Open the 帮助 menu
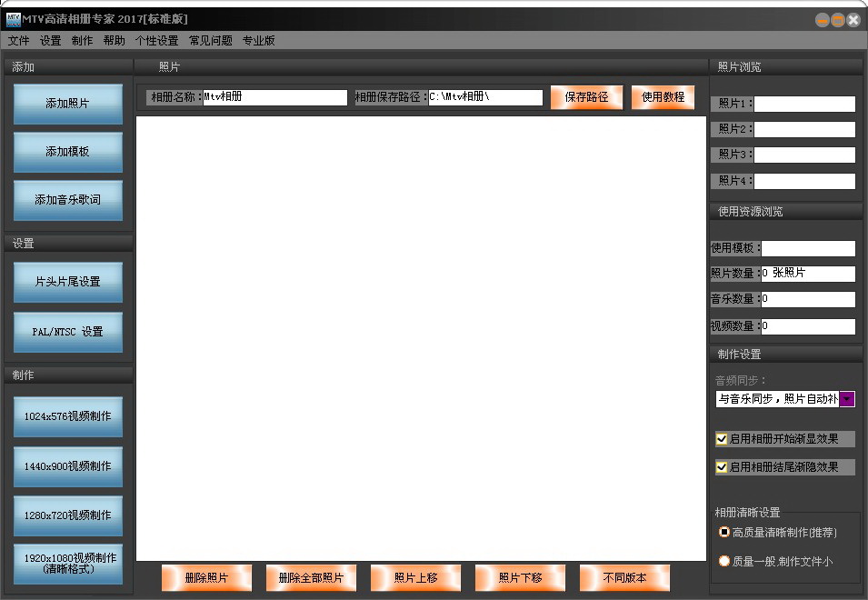 [x=114, y=40]
